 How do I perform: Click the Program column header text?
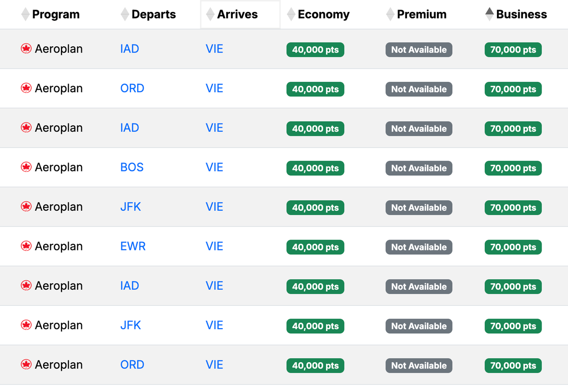click(x=56, y=15)
